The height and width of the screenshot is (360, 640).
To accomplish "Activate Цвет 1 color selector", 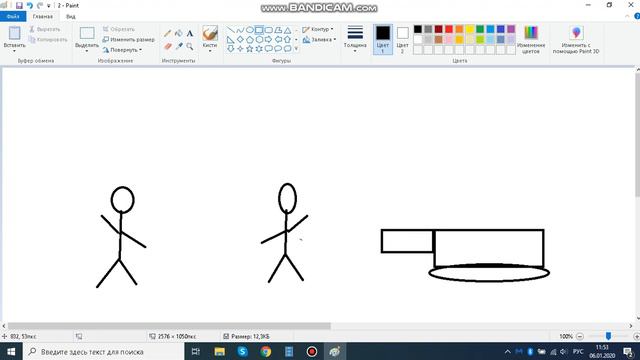I will (x=383, y=39).
